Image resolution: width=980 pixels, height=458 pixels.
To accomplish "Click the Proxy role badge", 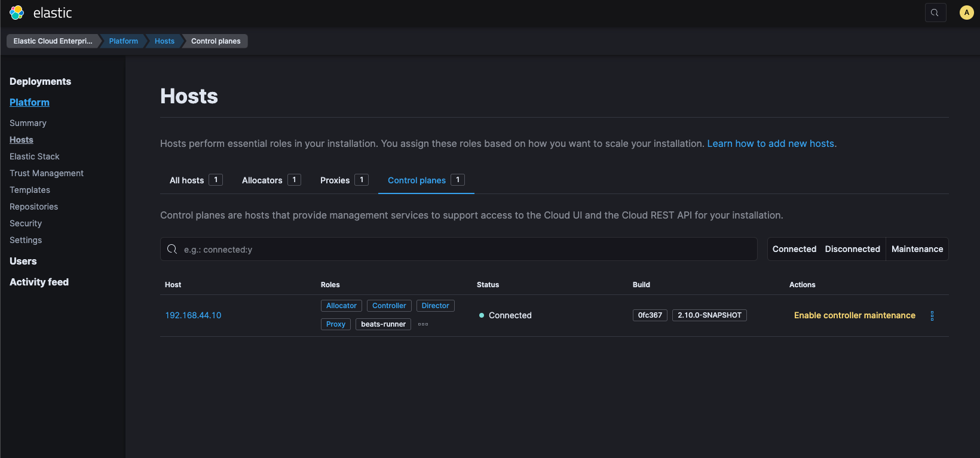I will click(336, 324).
